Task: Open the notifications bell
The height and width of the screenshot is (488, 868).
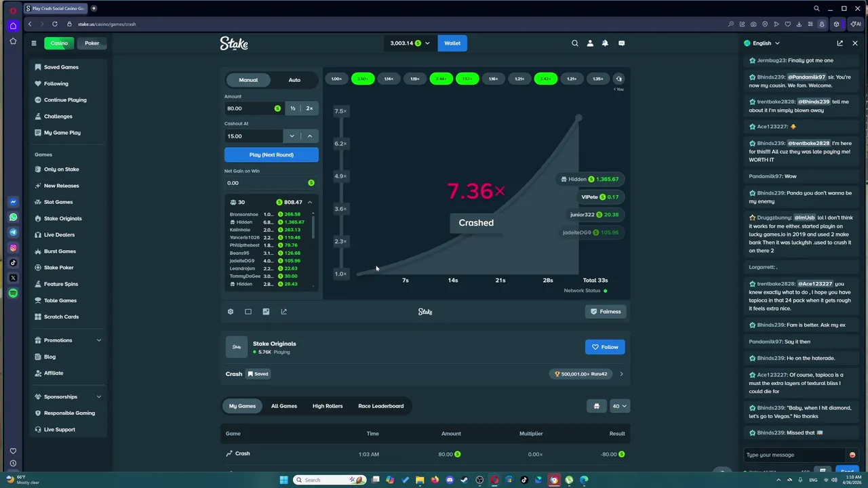Action: click(605, 43)
